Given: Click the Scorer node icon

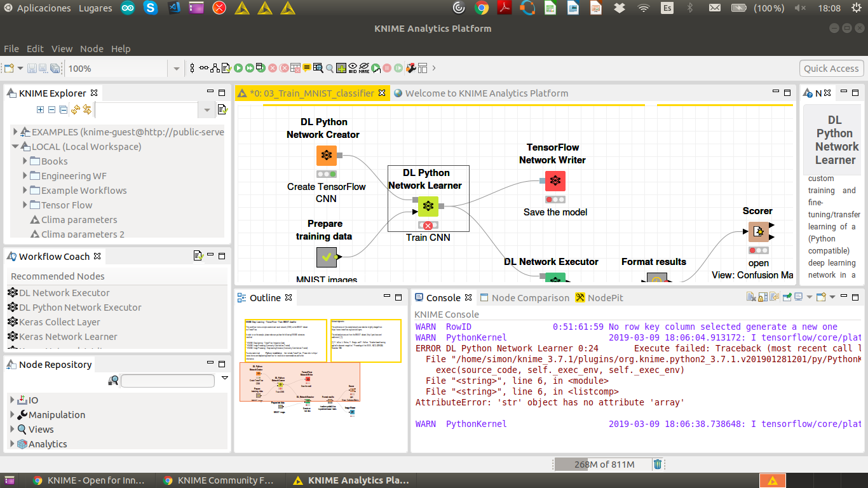Looking at the screenshot, I should tap(758, 232).
